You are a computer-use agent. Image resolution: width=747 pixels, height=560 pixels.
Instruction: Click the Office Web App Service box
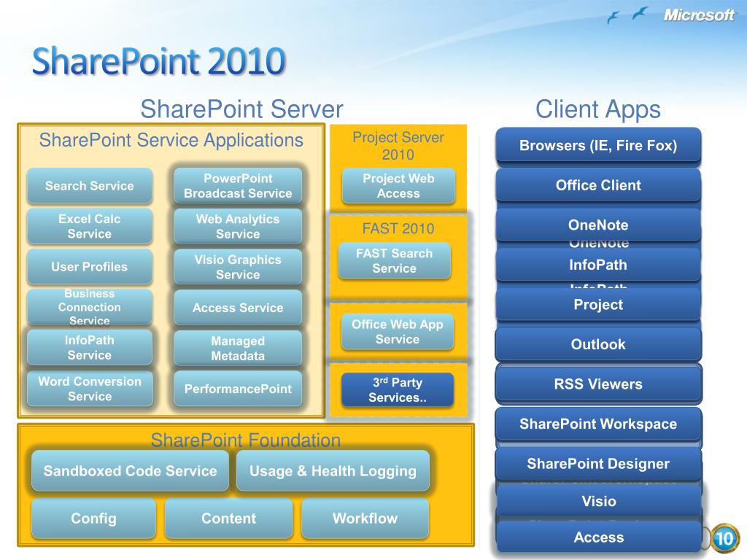[398, 332]
